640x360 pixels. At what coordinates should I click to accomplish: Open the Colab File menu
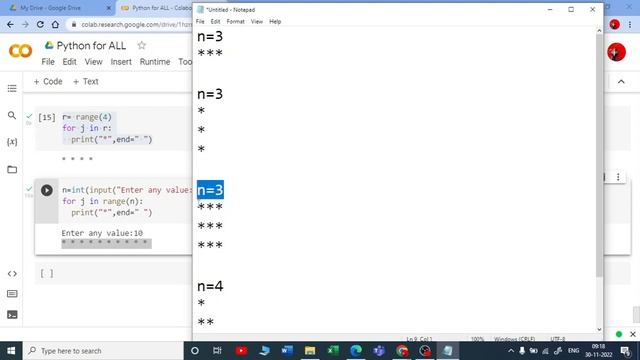tap(48, 62)
